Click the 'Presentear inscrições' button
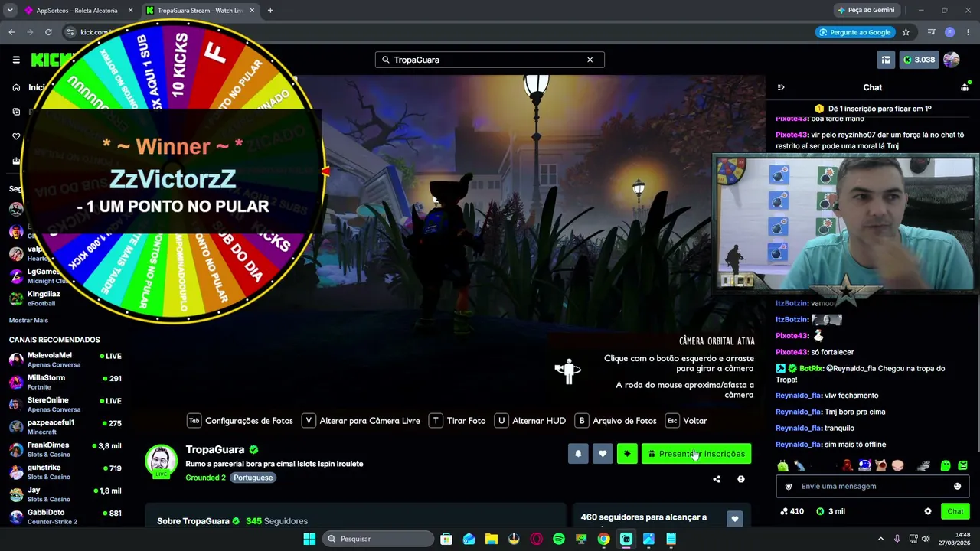The width and height of the screenshot is (980, 551). click(696, 454)
